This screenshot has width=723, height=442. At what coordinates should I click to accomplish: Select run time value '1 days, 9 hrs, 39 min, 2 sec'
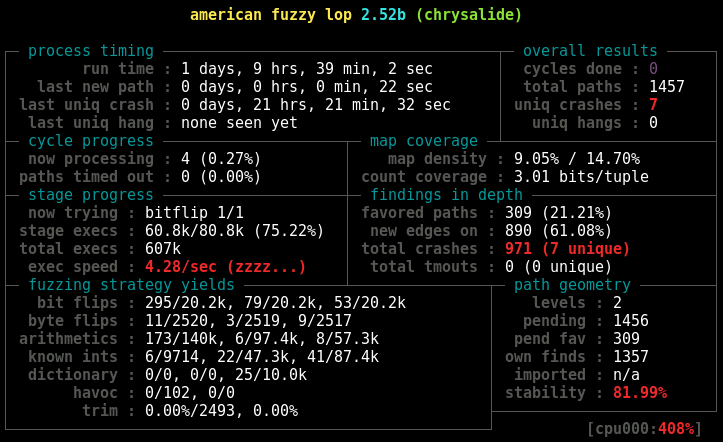tap(307, 69)
